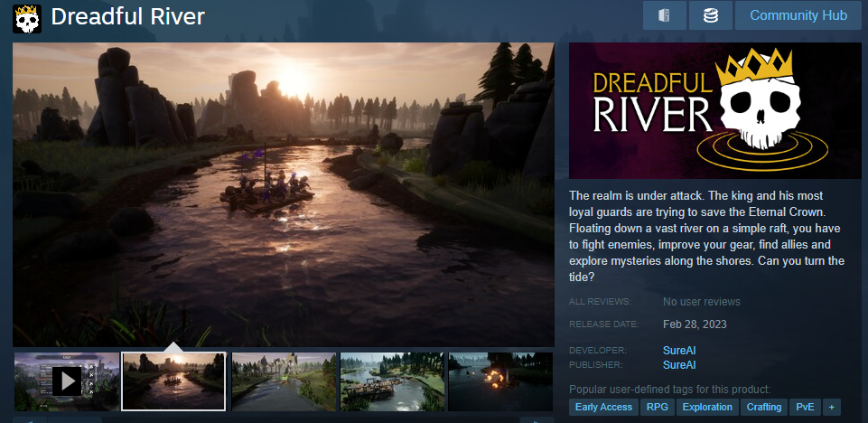Open the SteamDB database stack icon button
Viewport: 868px width, 423px height.
[711, 15]
